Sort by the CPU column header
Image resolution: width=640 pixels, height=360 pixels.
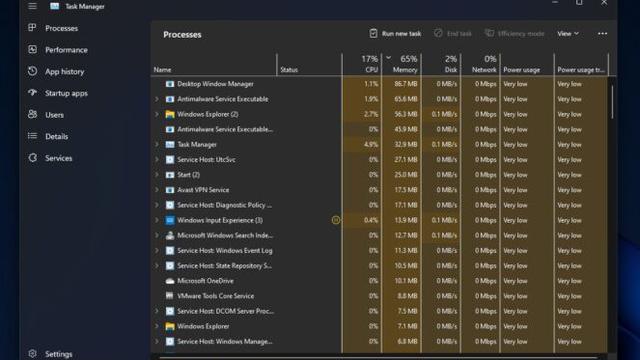click(362, 64)
